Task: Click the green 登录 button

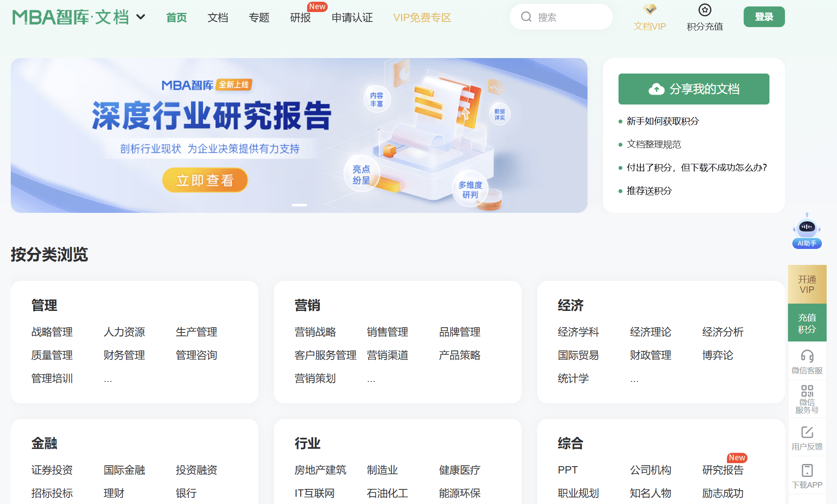Action: coord(764,17)
